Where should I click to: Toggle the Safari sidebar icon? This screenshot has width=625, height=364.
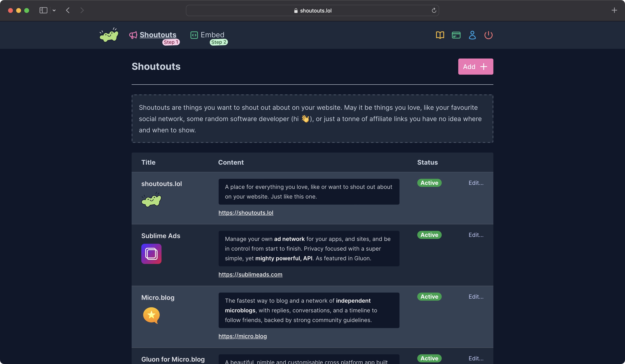click(x=43, y=10)
